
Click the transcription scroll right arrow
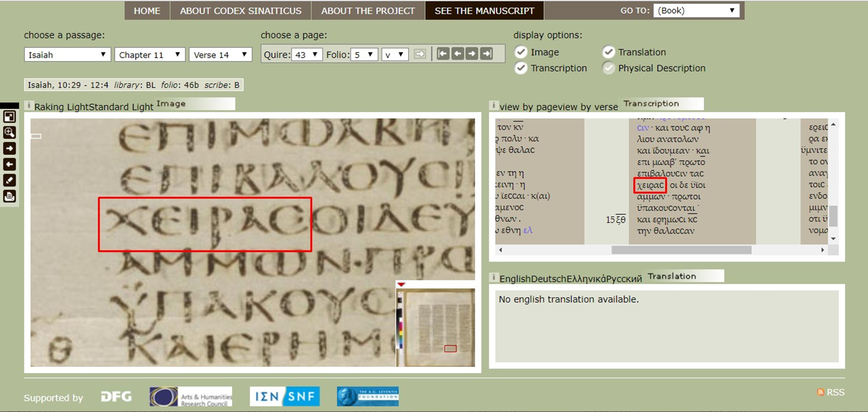[x=823, y=250]
